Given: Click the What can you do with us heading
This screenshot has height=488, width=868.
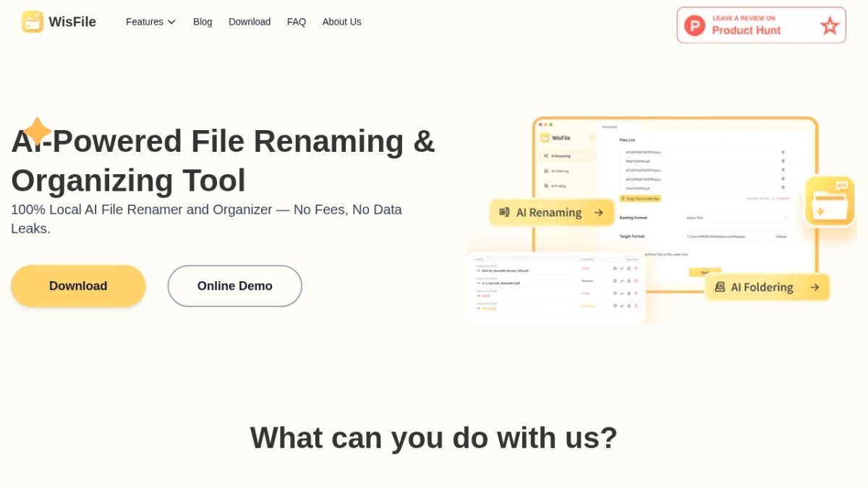Looking at the screenshot, I should tap(434, 437).
